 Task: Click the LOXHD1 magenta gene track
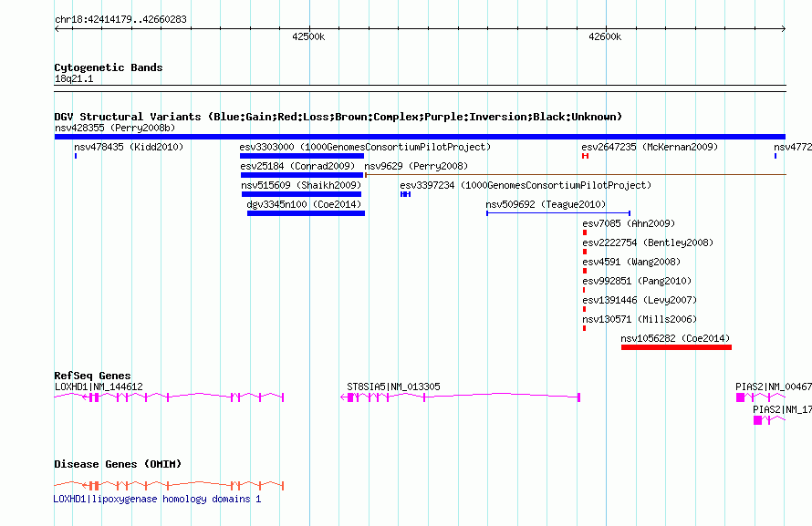(169, 397)
